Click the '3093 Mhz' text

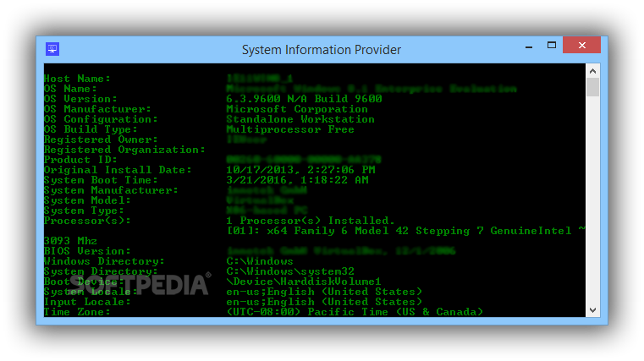[x=70, y=241]
